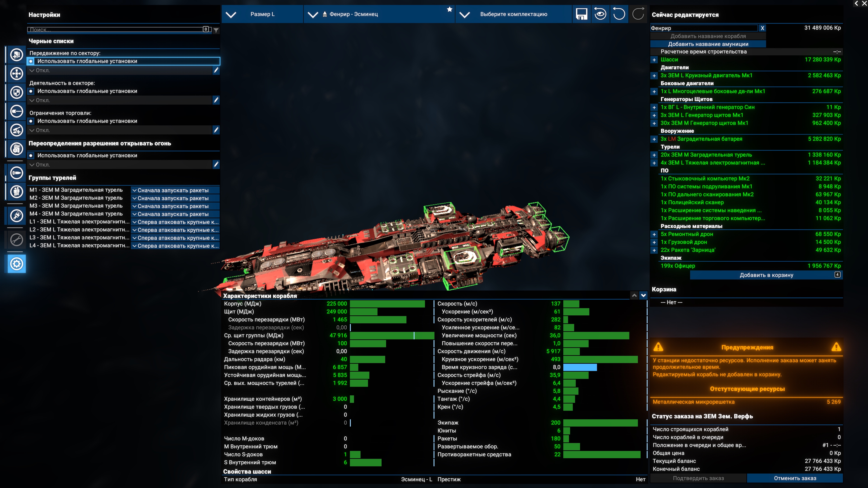Image resolution: width=868 pixels, height=488 pixels.
Task: Open M1 turret group mode dropdown
Action: coord(175,190)
